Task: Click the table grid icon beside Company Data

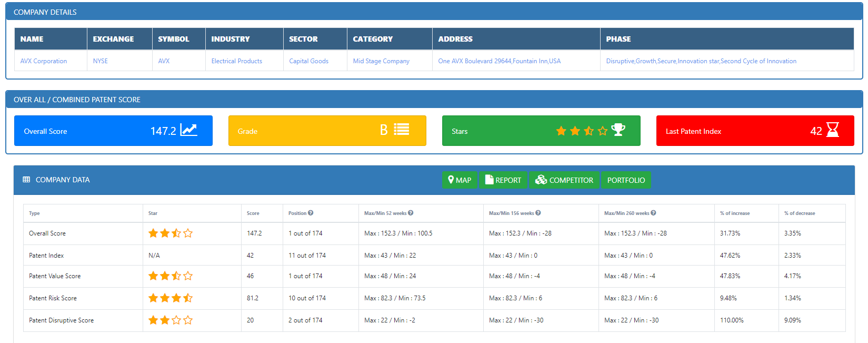Action: click(x=26, y=180)
